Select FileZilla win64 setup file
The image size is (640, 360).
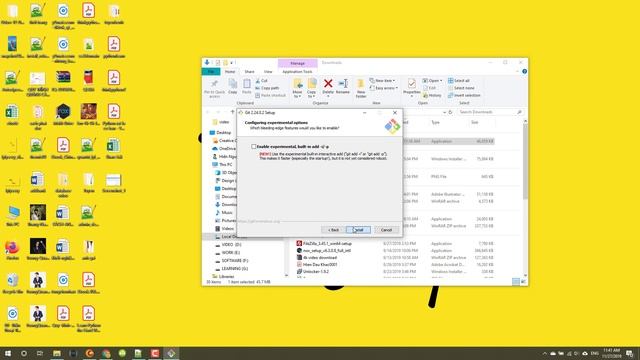324,243
